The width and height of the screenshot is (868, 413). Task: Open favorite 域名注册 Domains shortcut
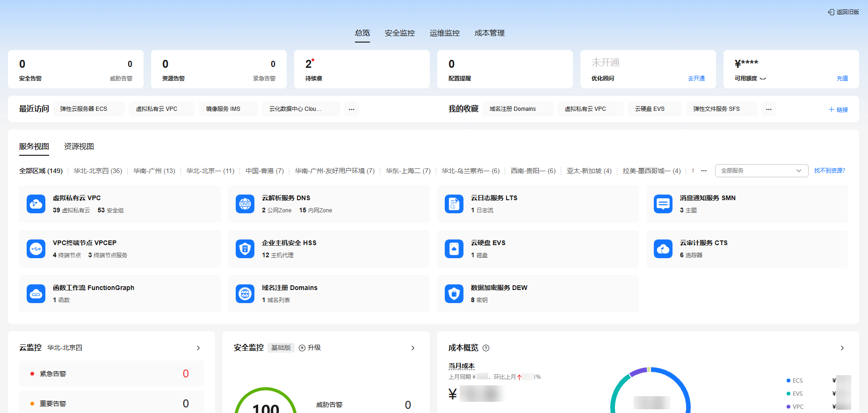point(518,109)
